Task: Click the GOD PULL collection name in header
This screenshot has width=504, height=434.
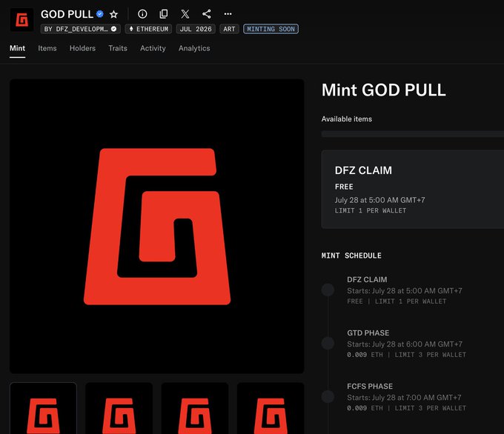Action: click(67, 14)
